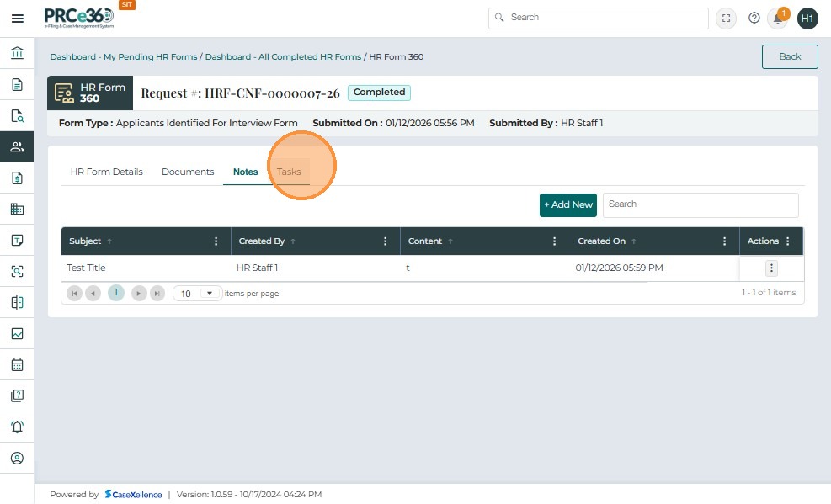Go to next page of notes

(139, 294)
